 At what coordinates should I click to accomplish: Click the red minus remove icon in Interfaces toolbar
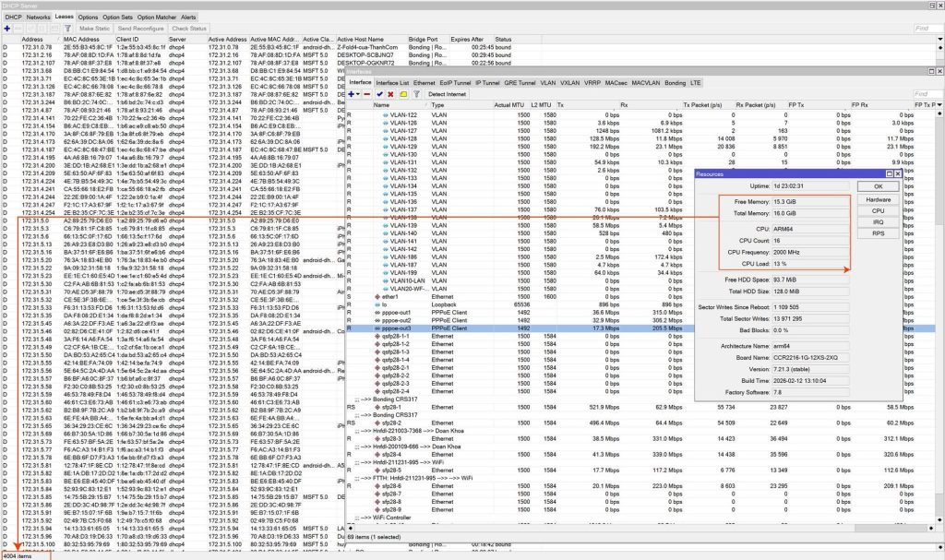tap(366, 94)
